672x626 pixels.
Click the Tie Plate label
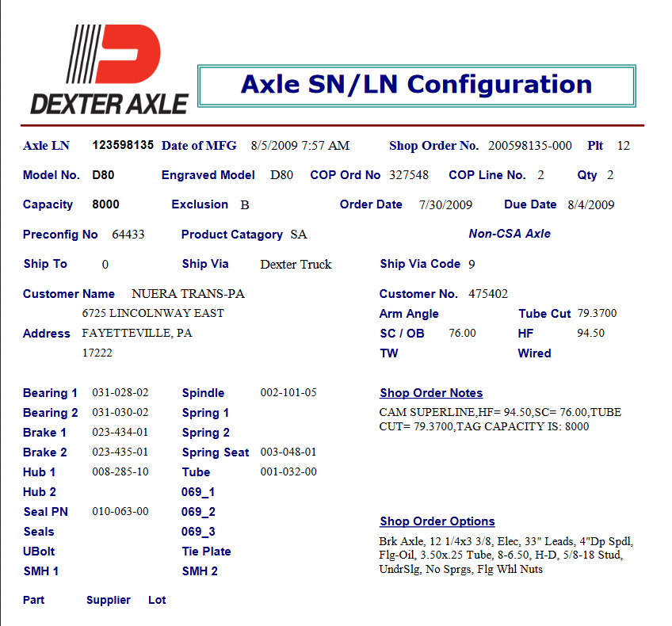206,551
